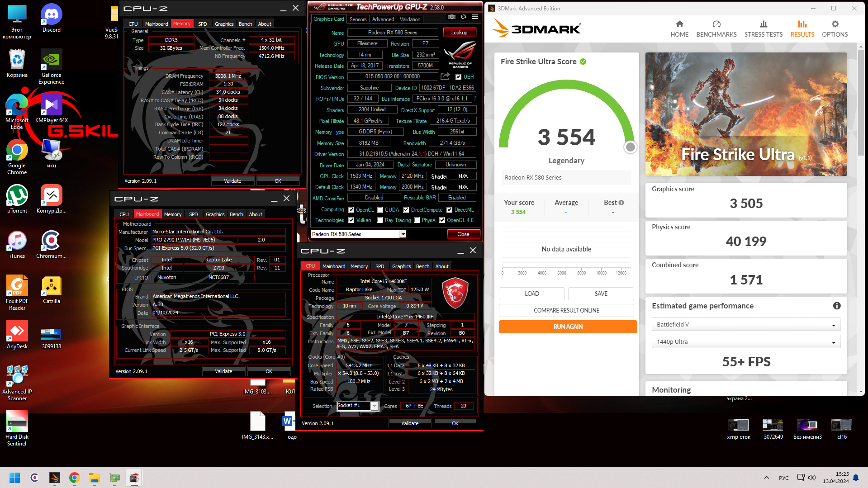Click the info icon next to Best score
This screenshot has height=488, width=868.
click(x=621, y=203)
